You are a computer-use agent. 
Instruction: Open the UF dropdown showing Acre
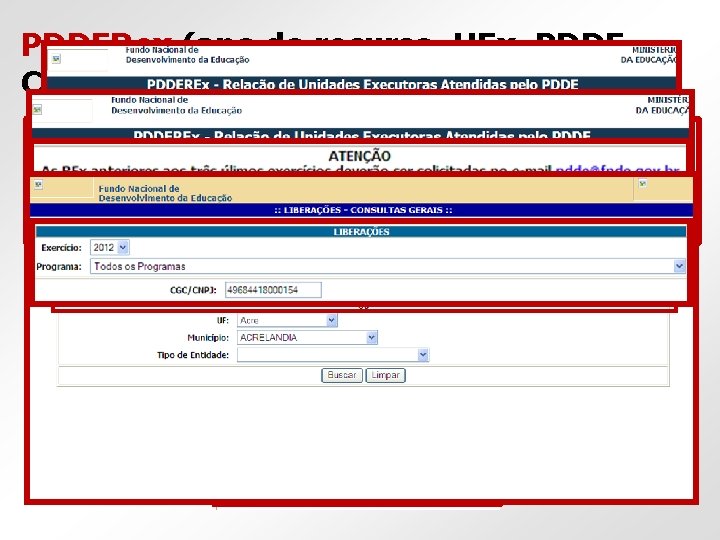tap(287, 320)
